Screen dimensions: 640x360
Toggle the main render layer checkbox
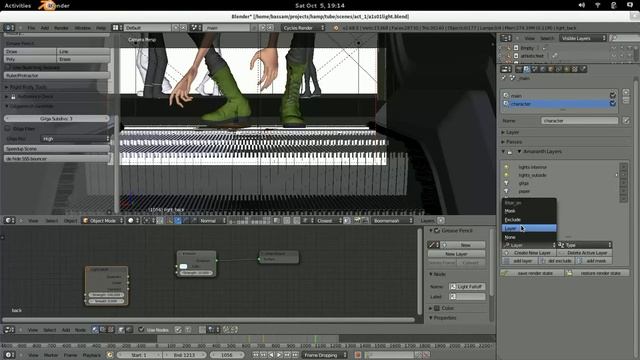[x=612, y=96]
